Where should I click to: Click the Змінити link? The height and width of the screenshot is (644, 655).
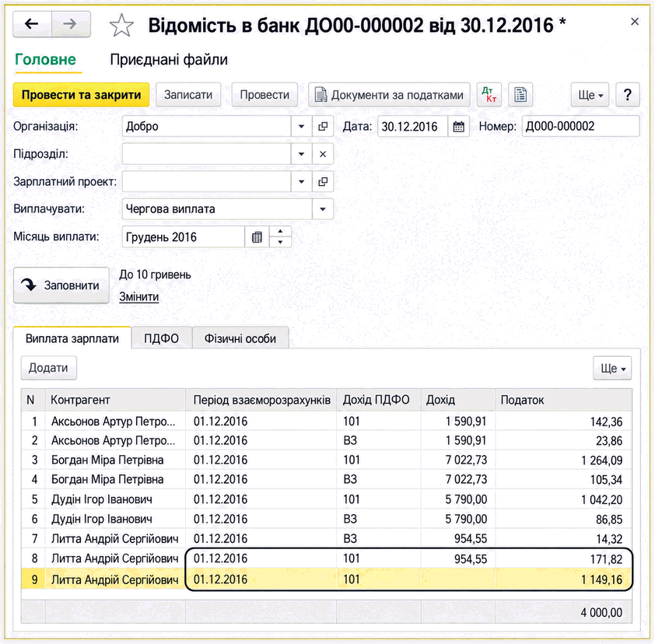click(139, 297)
